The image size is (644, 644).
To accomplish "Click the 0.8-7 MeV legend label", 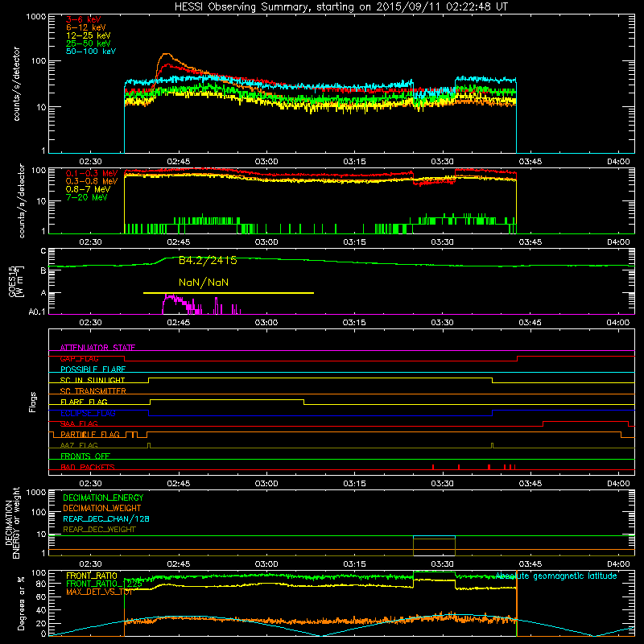I will pos(88,189).
